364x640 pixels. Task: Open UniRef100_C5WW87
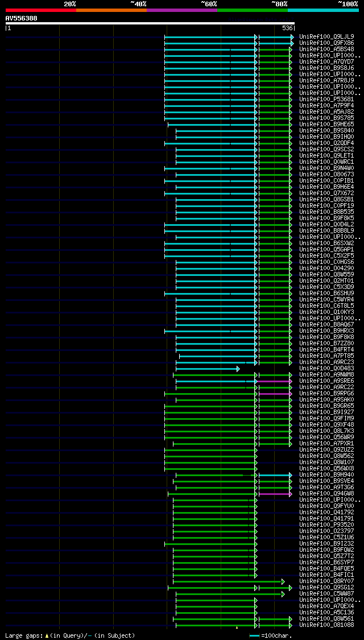click(326, 594)
